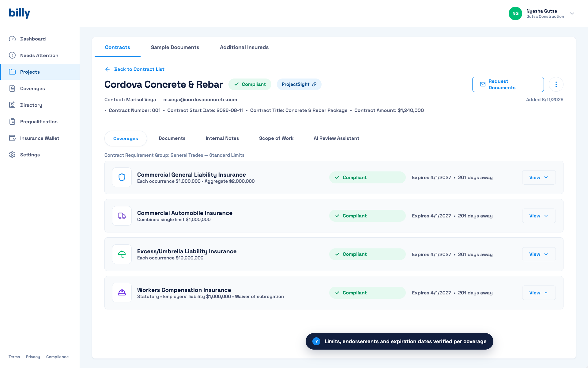Click the Projects folder icon
This screenshot has width=588, height=368.
click(x=12, y=72)
